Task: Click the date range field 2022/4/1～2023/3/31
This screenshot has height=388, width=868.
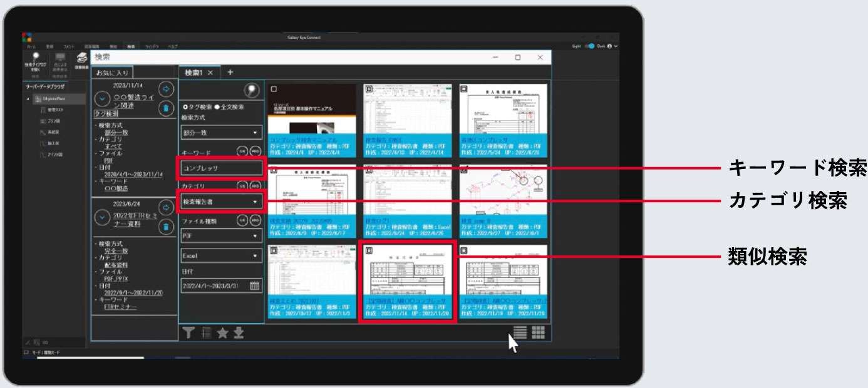Action: 222,286
